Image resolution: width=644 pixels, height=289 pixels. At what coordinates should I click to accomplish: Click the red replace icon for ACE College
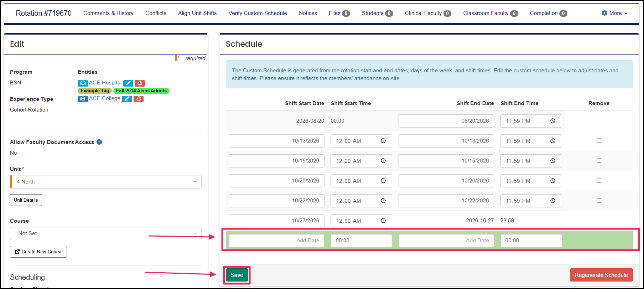(139, 99)
